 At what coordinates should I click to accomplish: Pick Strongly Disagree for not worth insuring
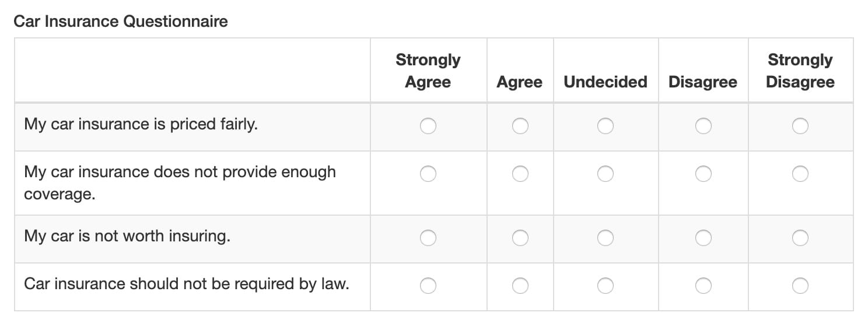tap(800, 238)
